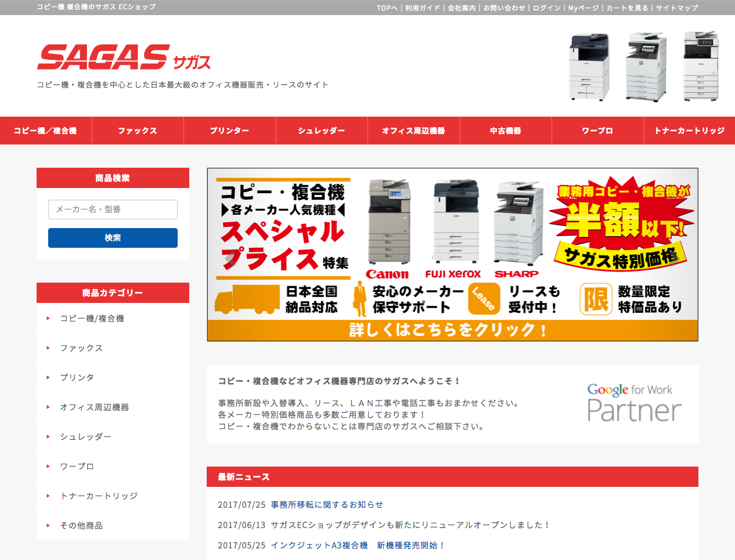Viewport: 735px width, 560px height.
Task: Open その他商品 sidebar category
Action: point(113,525)
